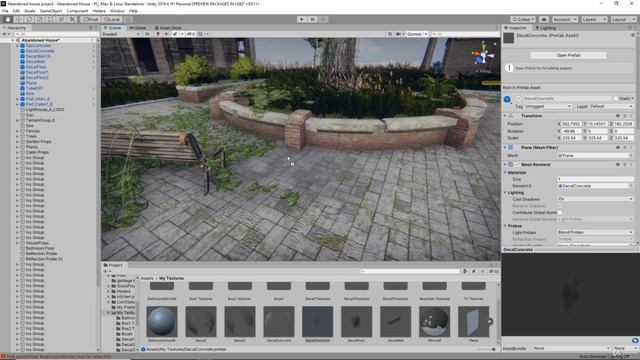The width and height of the screenshot is (640, 360).
Task: Click the Open Prefab button
Action: pyautogui.click(x=568, y=55)
